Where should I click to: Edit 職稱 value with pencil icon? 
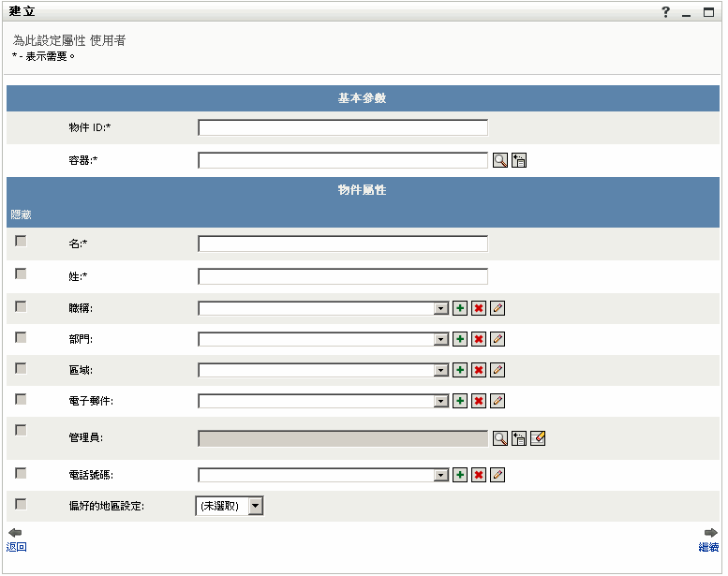coord(498,308)
